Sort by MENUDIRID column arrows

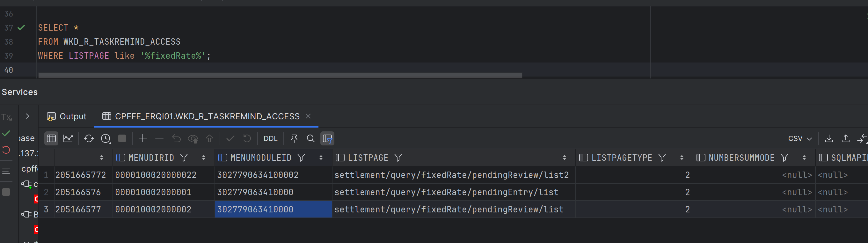pyautogui.click(x=203, y=158)
